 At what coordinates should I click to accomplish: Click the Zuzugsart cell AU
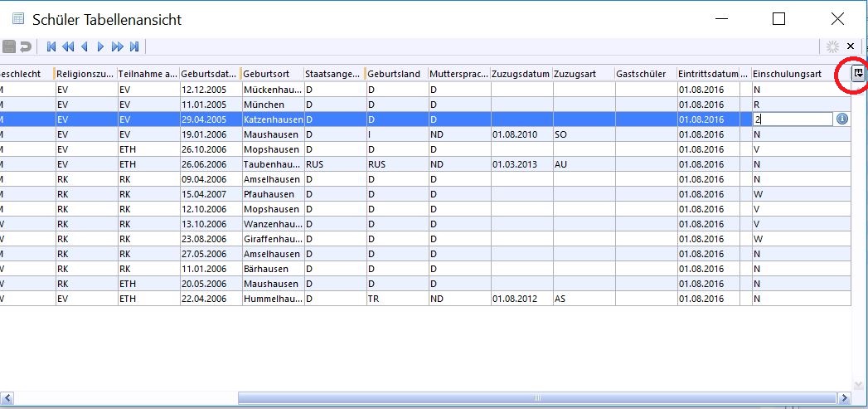(584, 164)
